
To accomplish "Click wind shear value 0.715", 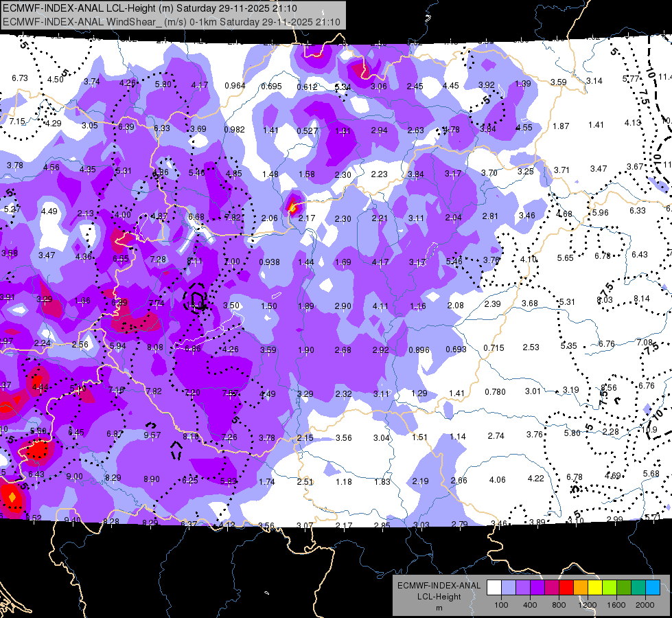I will click(494, 348).
